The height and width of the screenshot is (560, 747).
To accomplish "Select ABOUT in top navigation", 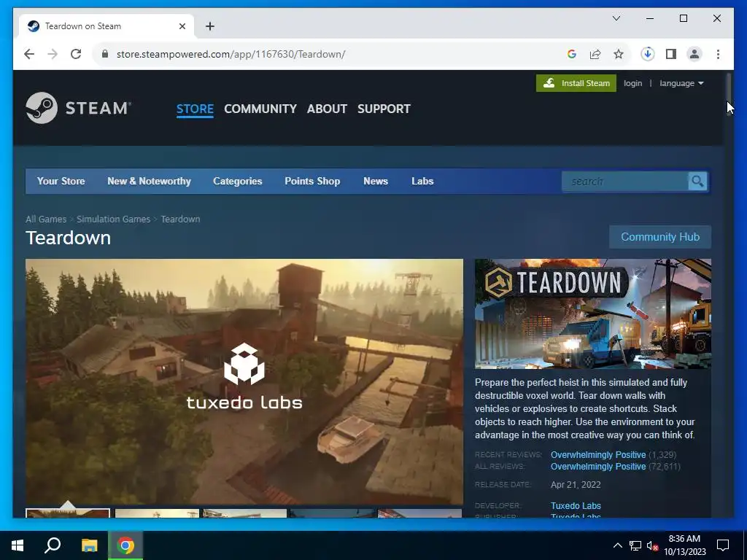I will (327, 109).
